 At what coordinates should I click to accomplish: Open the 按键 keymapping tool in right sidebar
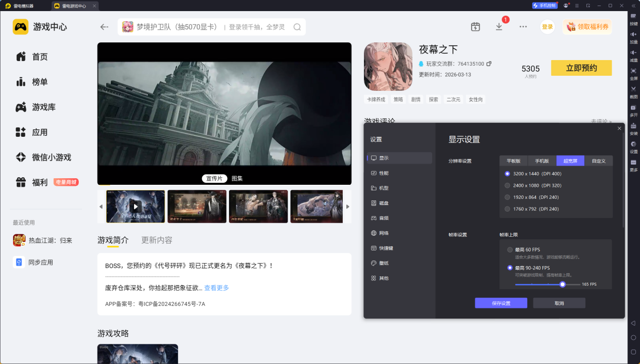click(x=633, y=19)
